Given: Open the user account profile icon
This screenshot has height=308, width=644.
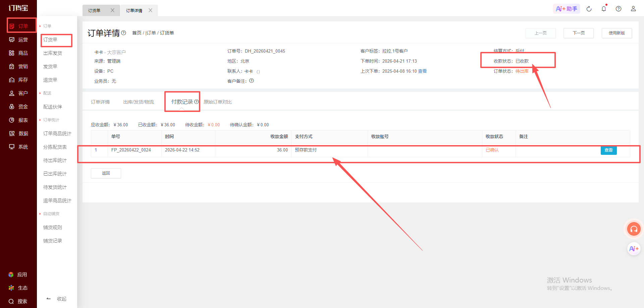Looking at the screenshot, I should pos(633,9).
